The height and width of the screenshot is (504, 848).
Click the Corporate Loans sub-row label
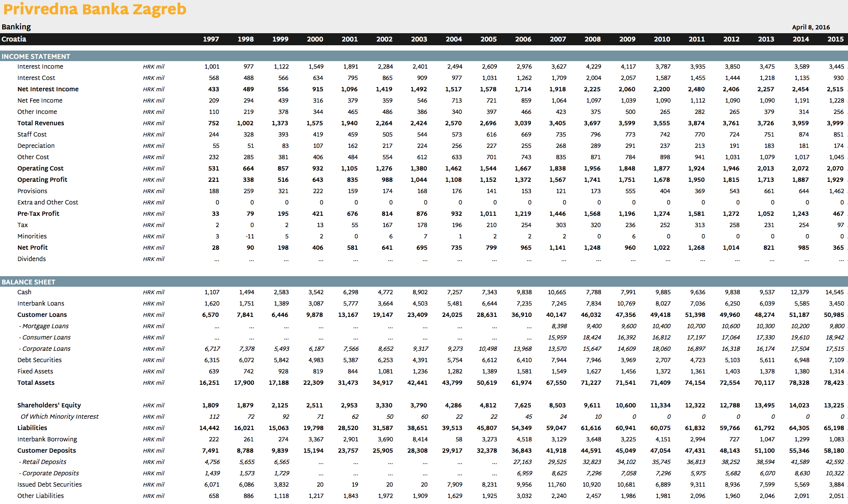tap(45, 349)
